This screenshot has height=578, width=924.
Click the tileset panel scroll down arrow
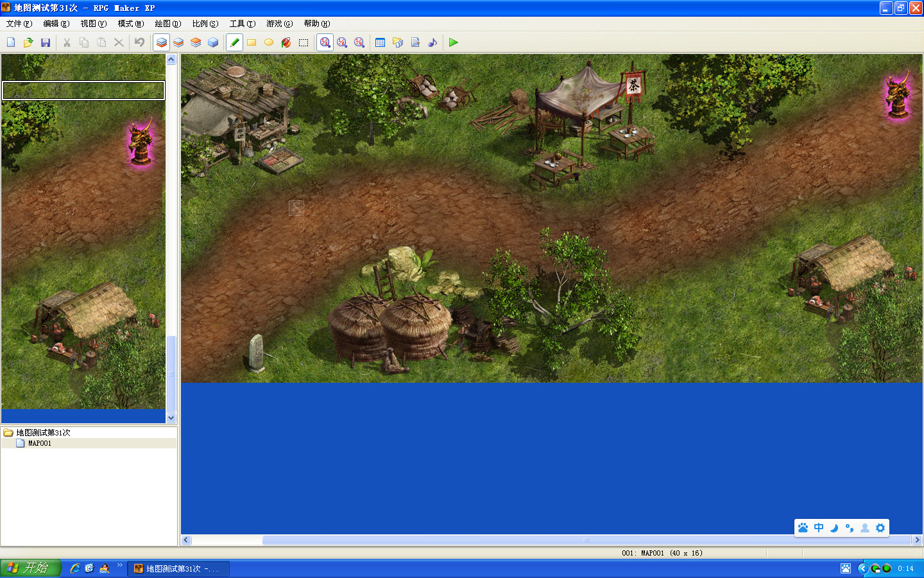[171, 417]
